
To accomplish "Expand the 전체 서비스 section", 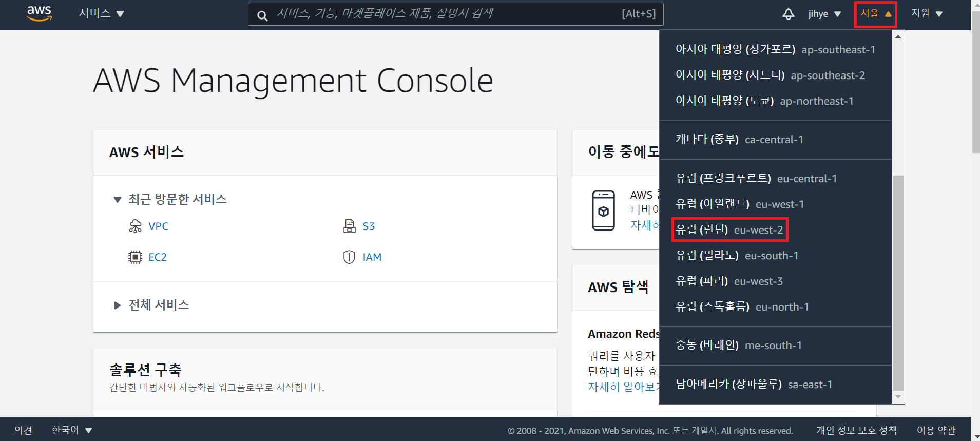I will pyautogui.click(x=151, y=305).
